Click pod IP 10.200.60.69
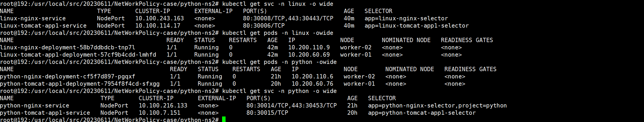The height and width of the screenshot is (122, 644). tap(309, 55)
